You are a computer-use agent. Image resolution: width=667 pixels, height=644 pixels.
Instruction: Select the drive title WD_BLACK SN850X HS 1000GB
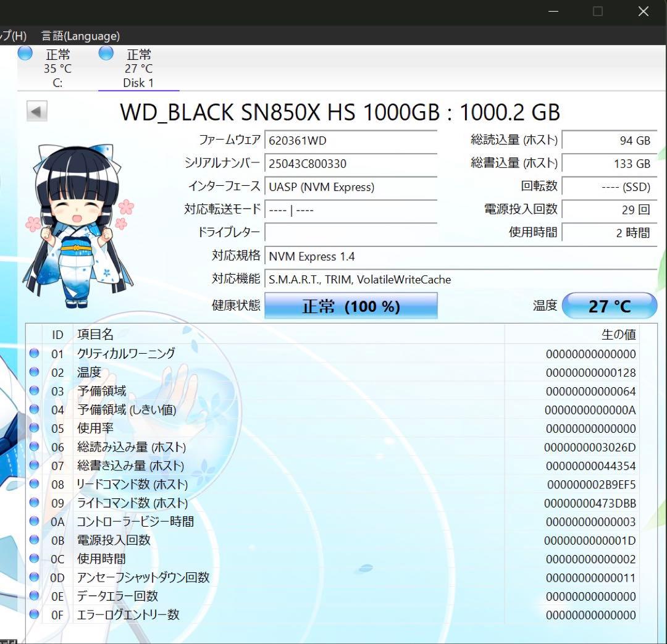[280, 112]
